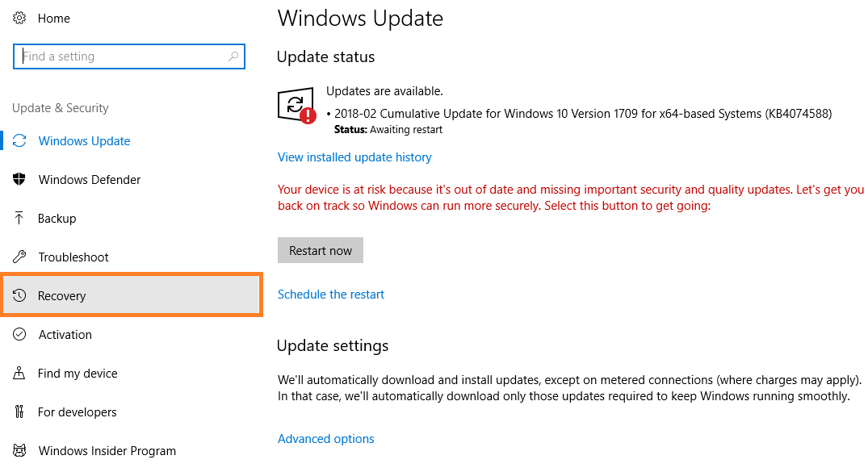Select Windows Defender in the sidebar
The image size is (868, 468).
pyautogui.click(x=89, y=180)
